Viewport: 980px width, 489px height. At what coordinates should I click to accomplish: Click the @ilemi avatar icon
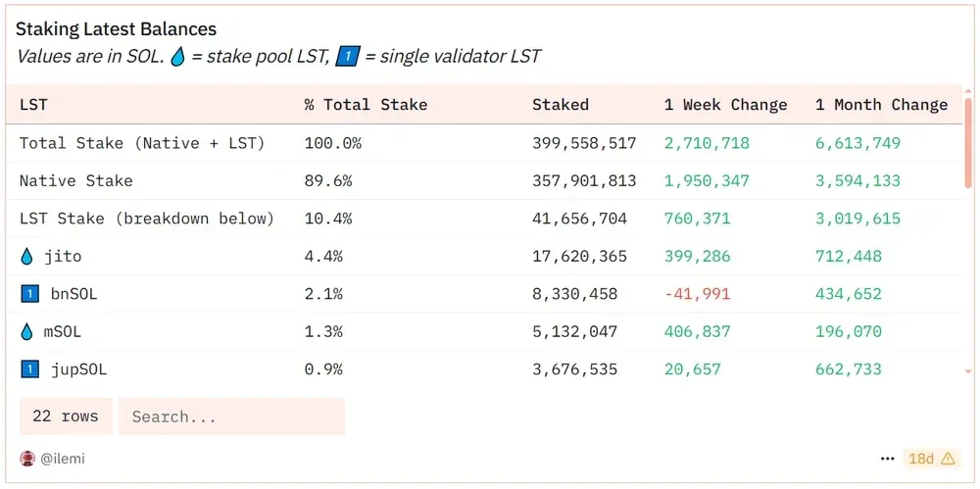click(x=27, y=459)
